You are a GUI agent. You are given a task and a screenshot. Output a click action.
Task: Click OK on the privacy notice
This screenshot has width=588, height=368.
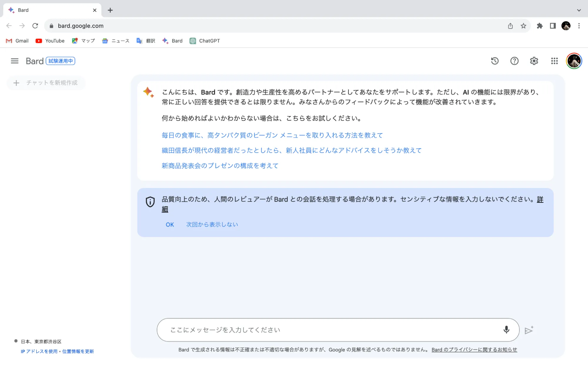[170, 225]
